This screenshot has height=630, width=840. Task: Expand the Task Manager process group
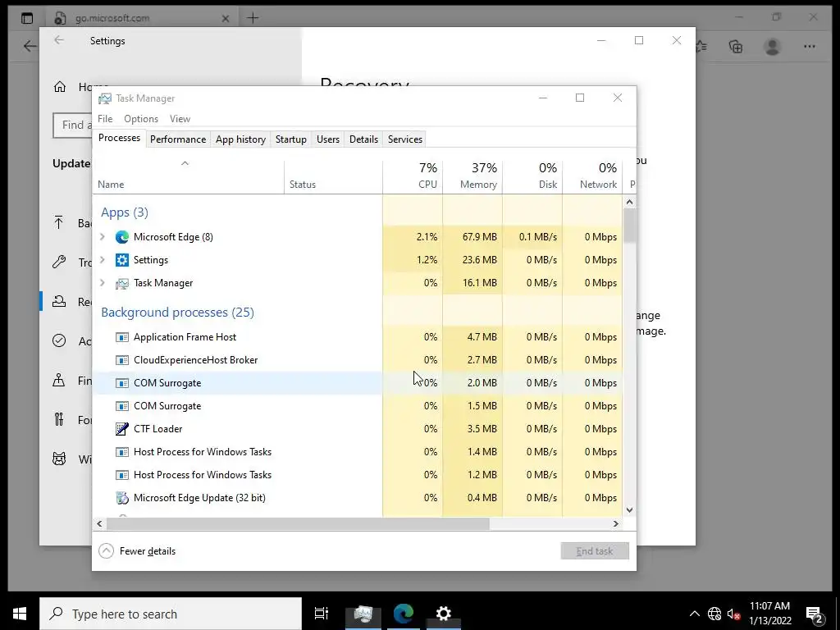point(103,283)
